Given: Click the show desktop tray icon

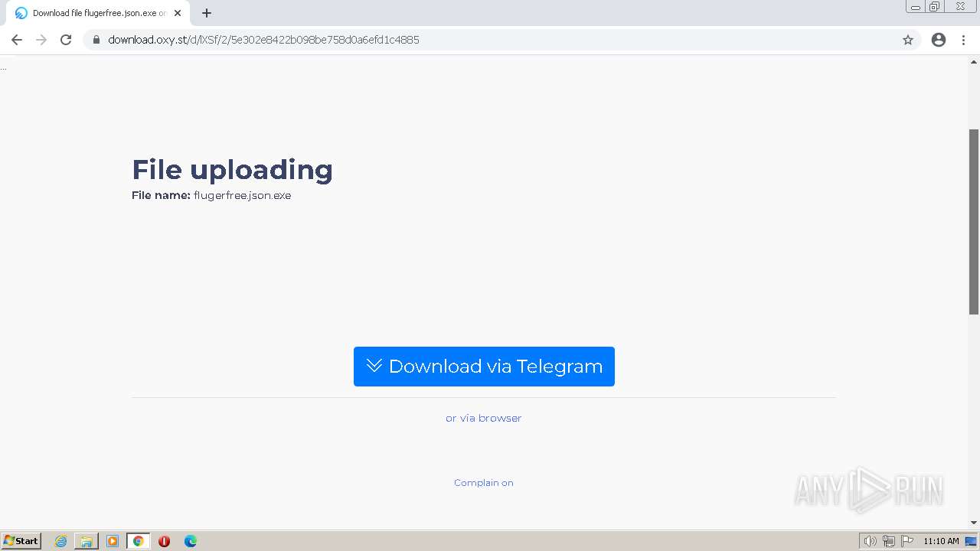Looking at the screenshot, I should coord(971,541).
